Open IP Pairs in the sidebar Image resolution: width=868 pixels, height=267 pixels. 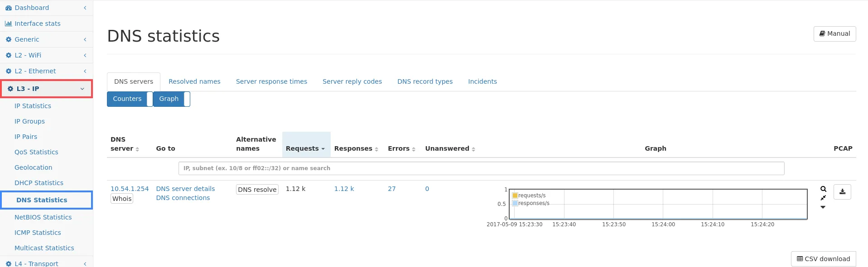tap(26, 137)
